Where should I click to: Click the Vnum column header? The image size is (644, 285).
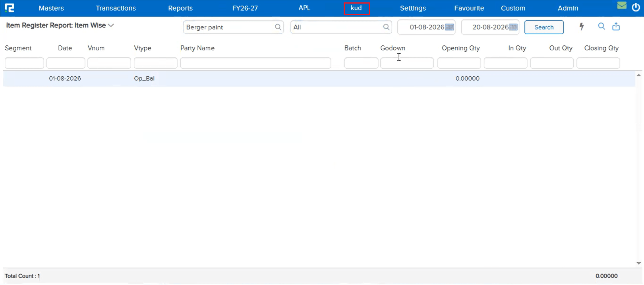96,48
